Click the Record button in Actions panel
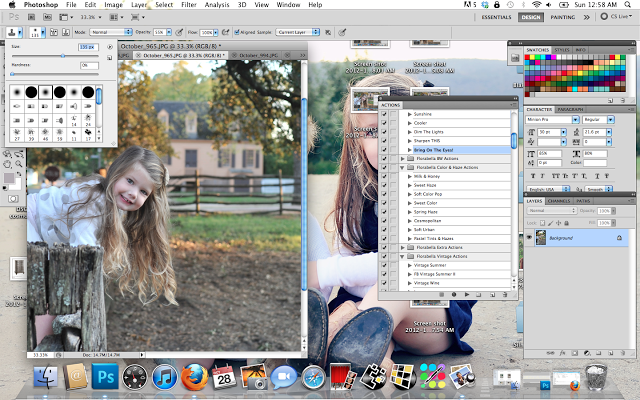This screenshot has width=640, height=400. [x=454, y=294]
